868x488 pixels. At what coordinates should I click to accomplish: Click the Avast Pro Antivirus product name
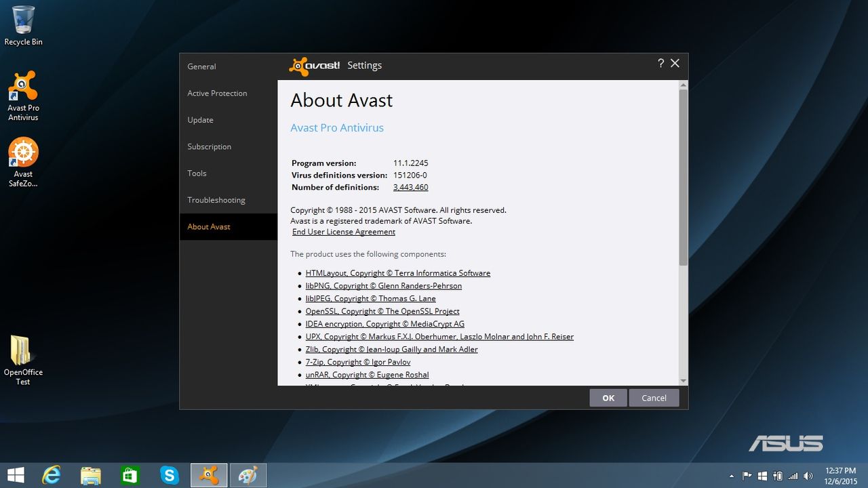(x=337, y=128)
